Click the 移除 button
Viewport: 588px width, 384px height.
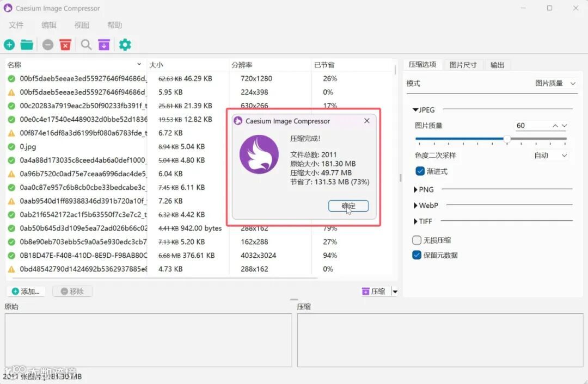click(x=72, y=292)
